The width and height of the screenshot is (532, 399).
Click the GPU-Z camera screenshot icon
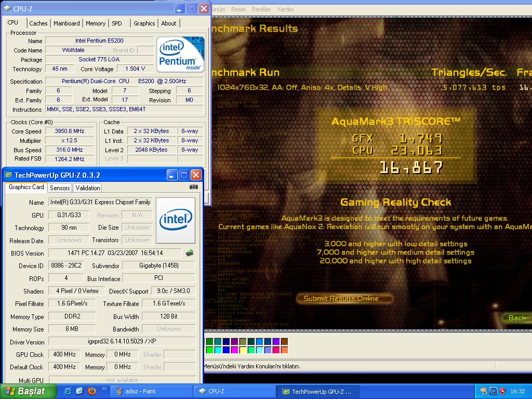coord(193,187)
